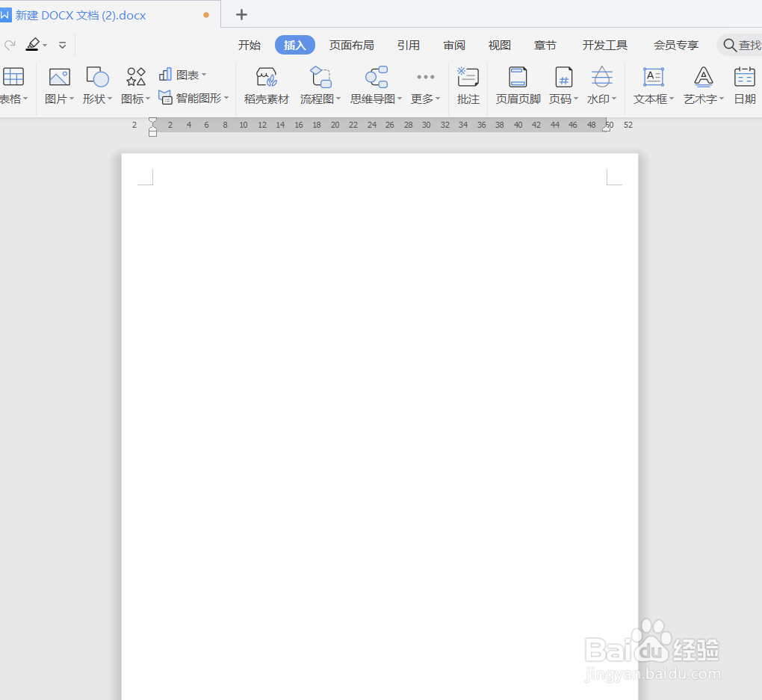Select the 插入 ribbon tab
The width and height of the screenshot is (762, 700).
295,46
